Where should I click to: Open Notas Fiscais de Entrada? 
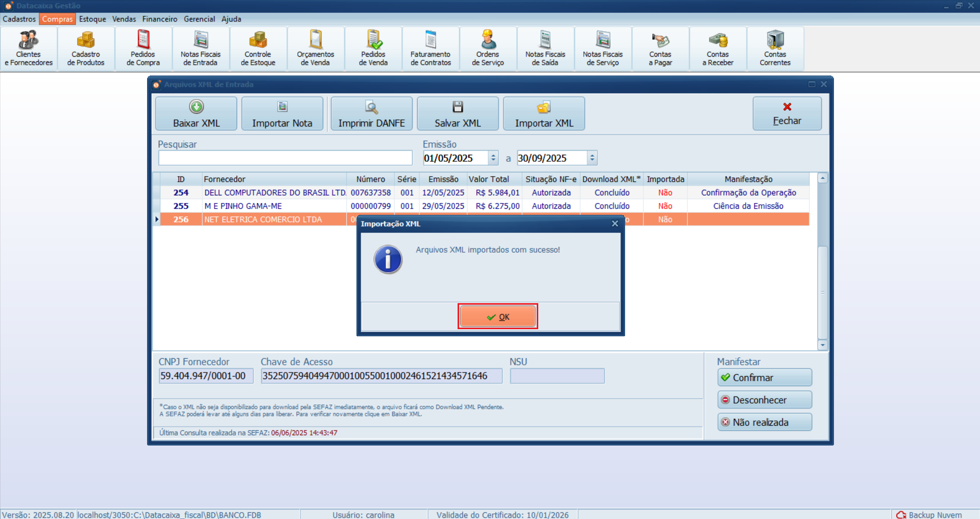(x=201, y=49)
